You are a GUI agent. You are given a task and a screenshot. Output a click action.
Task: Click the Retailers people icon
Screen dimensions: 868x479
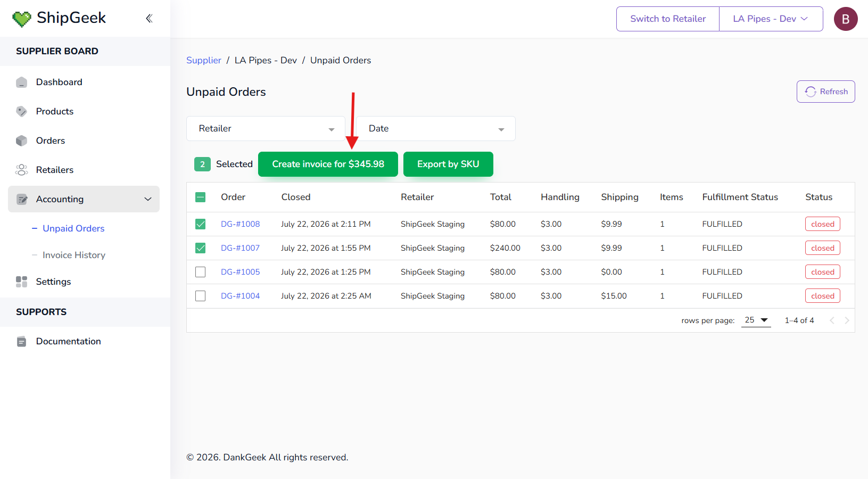(x=21, y=170)
